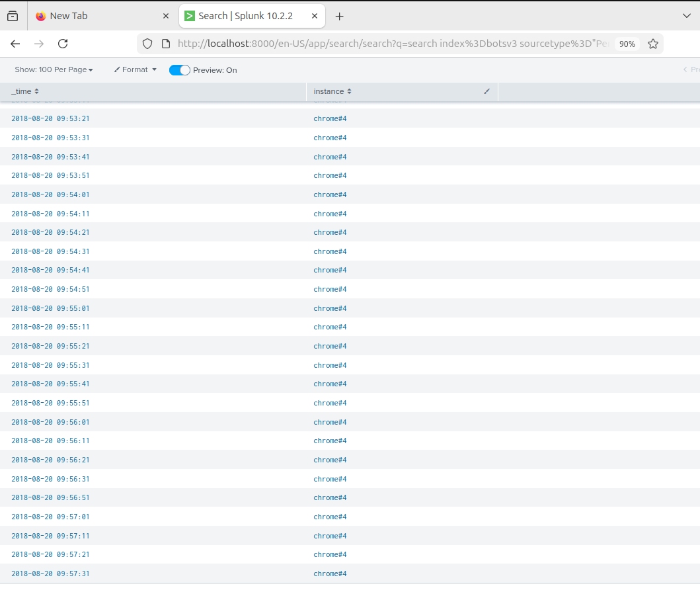Click timestamp 2018-08-20 09:57:01
The width and height of the screenshot is (700, 594).
click(50, 517)
